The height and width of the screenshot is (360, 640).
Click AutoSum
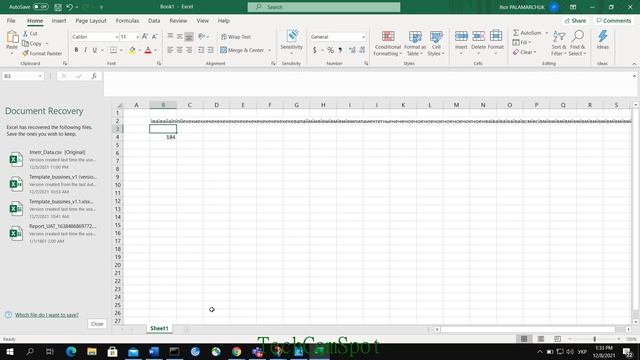[527, 33]
